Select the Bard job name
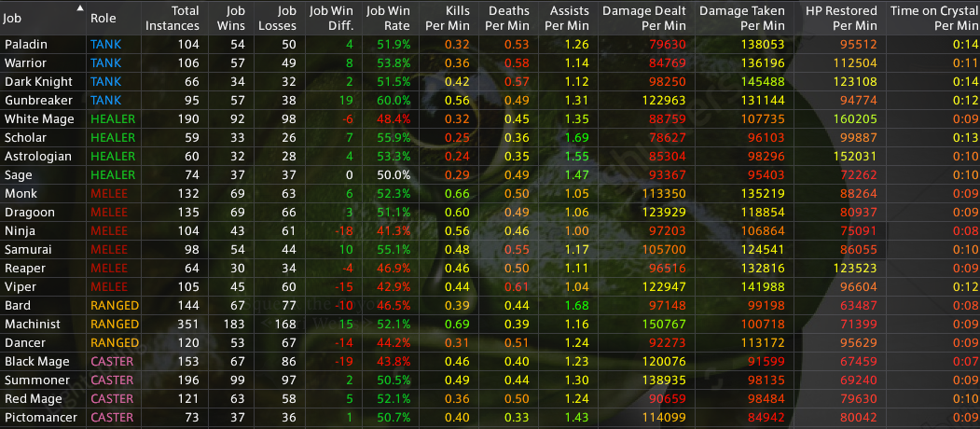This screenshot has width=980, height=429. coord(17,306)
